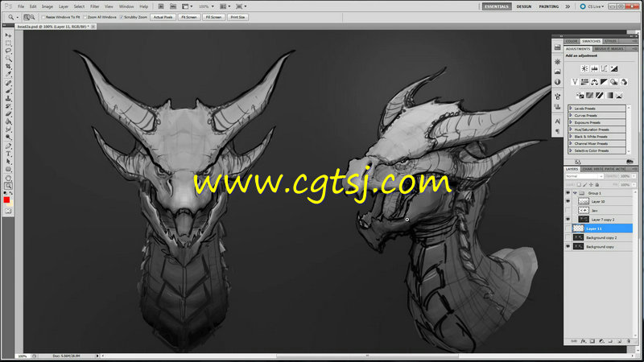Viewport: 644px width, 362px height.
Task: Switch to the Color panel tab
Action: 572,42
